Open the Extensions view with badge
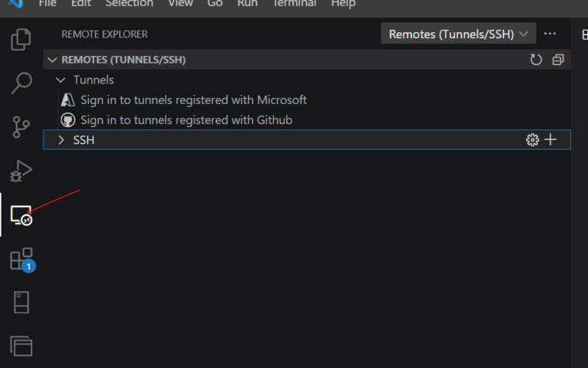 [21, 259]
